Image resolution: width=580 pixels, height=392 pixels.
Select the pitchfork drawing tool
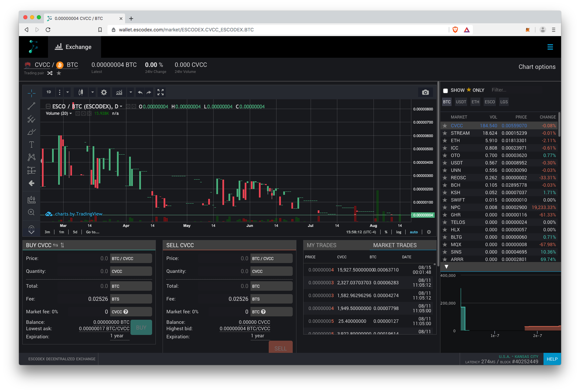tap(31, 119)
